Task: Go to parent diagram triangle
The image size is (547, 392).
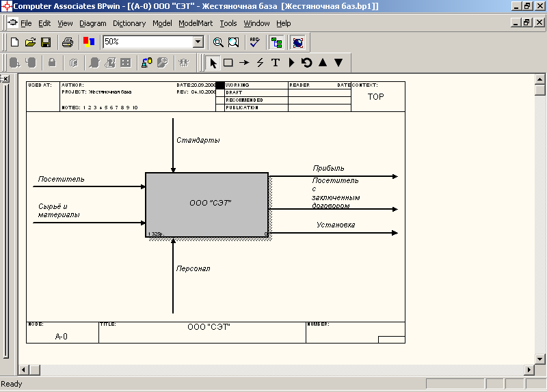Action: click(322, 63)
